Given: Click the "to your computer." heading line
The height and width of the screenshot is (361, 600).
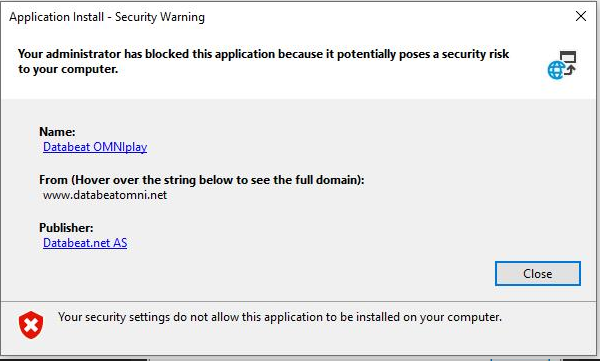Looking at the screenshot, I should 68,69.
